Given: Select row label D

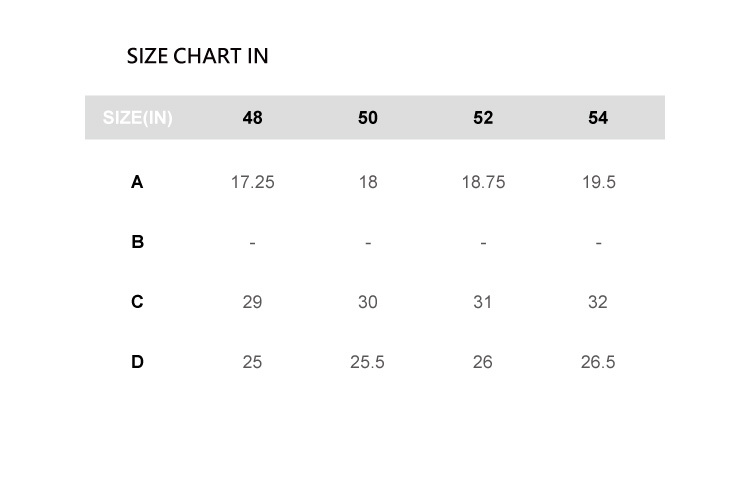Looking at the screenshot, I should (x=137, y=362).
